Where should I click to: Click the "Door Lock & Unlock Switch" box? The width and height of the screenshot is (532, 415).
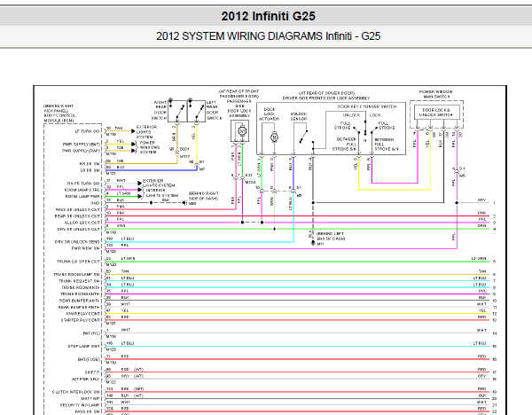point(436,113)
